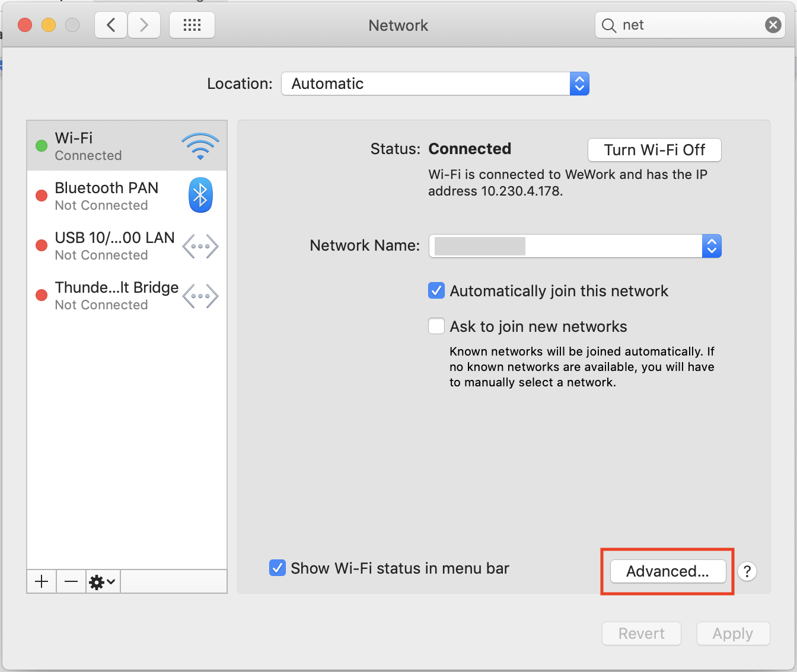The height and width of the screenshot is (672, 797).
Task: Enable Ask to join new networks
Action: click(x=436, y=326)
